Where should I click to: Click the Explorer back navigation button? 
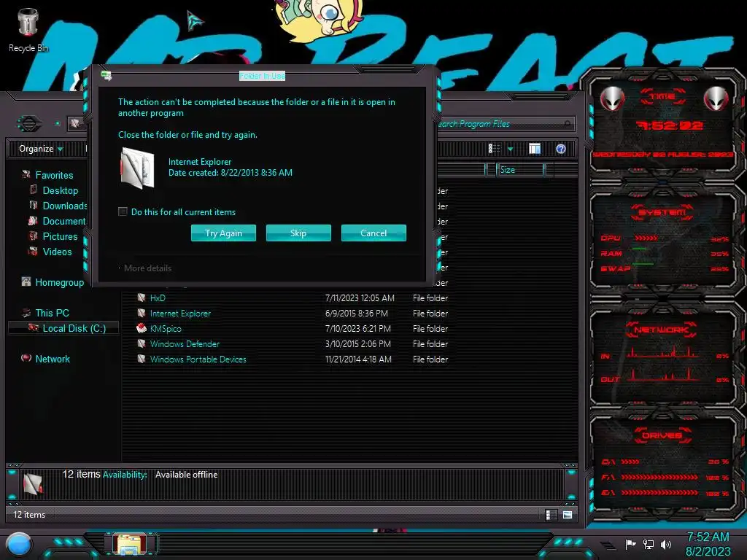[29, 124]
